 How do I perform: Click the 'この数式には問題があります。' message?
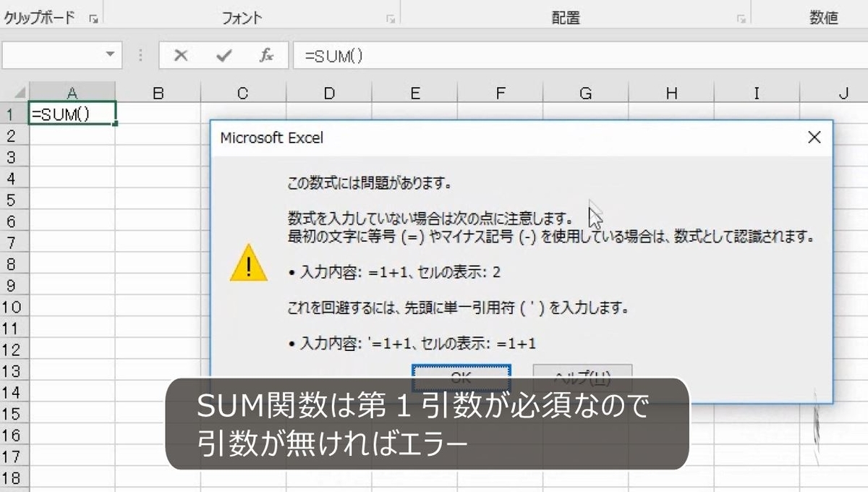370,183
